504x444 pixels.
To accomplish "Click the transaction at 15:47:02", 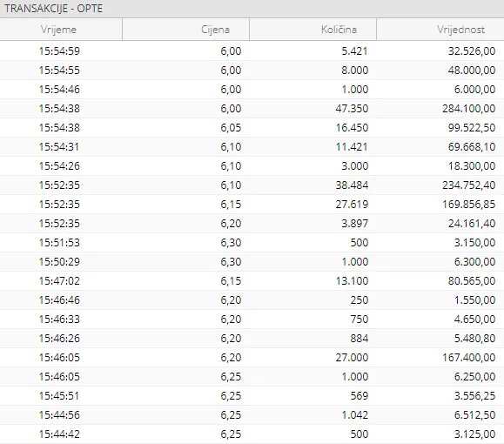I will [x=252, y=280].
